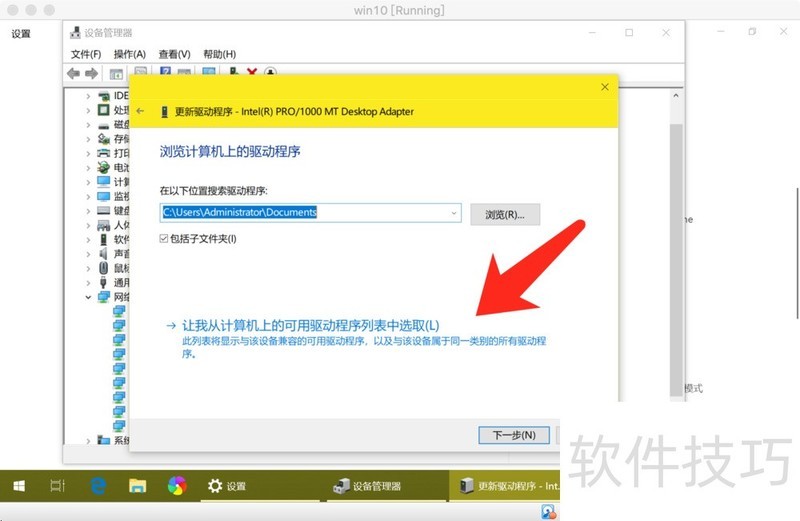
Task: Click the Back arrow in Device Manager toolbar
Action: [73, 73]
